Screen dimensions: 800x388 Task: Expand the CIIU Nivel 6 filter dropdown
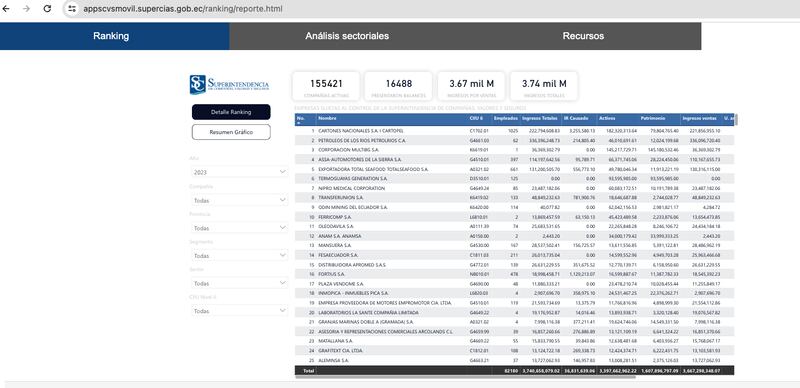tap(239, 310)
